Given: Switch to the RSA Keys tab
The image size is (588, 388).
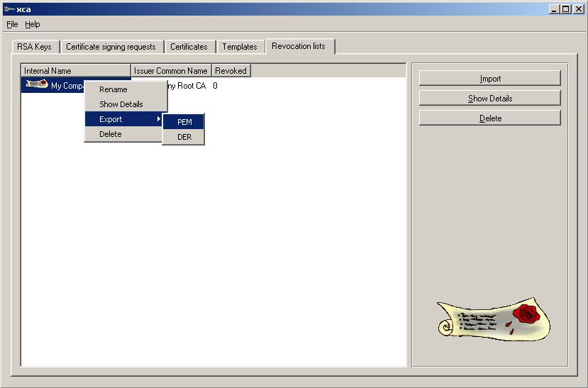Looking at the screenshot, I should point(34,47).
